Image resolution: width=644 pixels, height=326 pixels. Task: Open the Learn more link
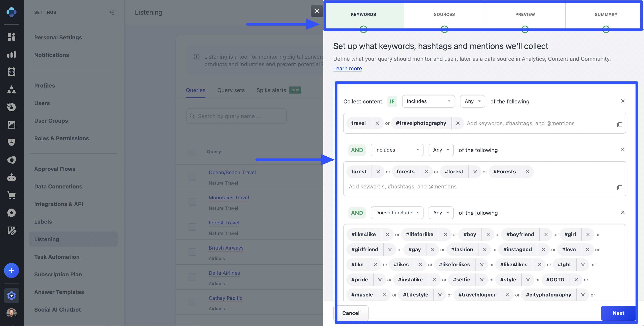coord(347,68)
